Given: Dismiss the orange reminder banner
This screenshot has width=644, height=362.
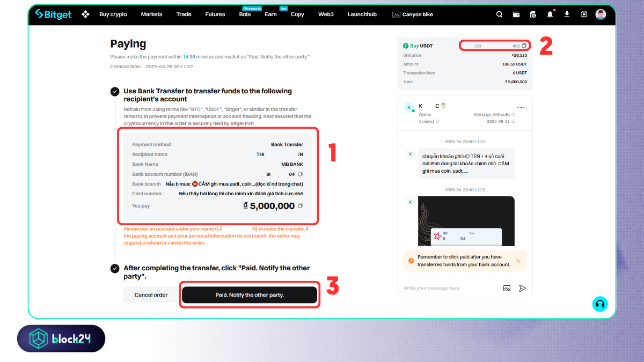Looking at the screenshot, I should pos(518,261).
